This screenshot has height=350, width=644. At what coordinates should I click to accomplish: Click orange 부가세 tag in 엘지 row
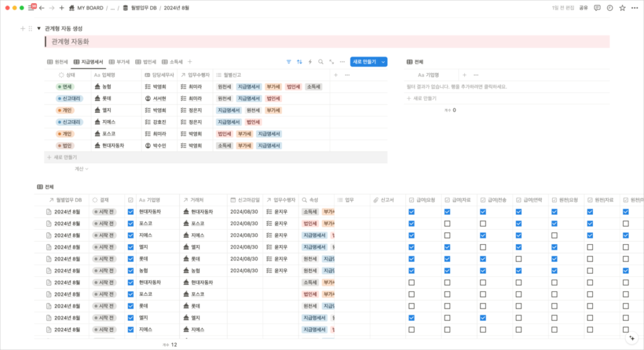coord(273,110)
